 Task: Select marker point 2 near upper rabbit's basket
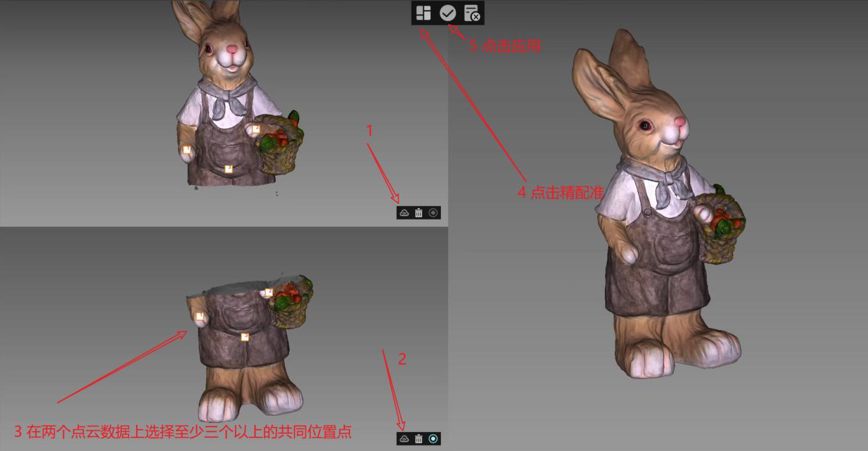point(256,129)
